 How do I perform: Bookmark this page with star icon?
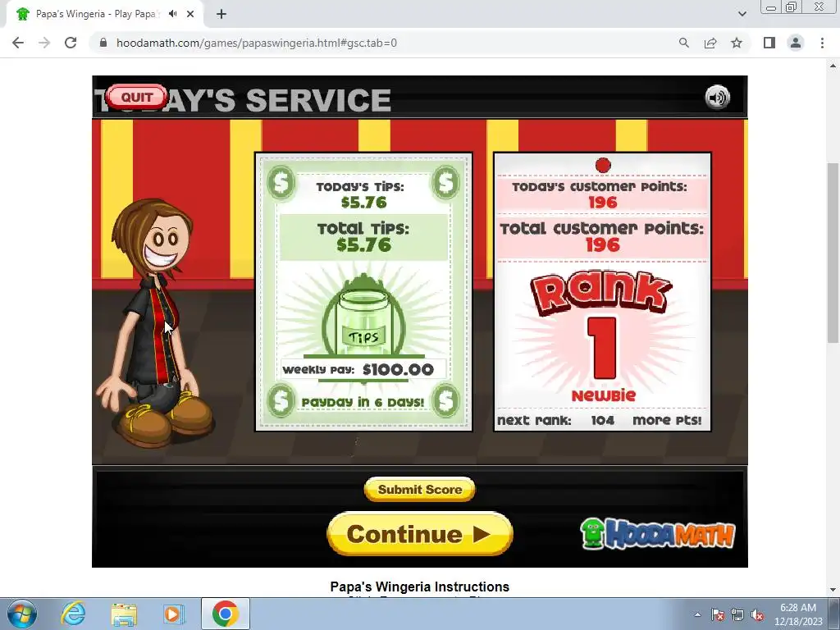pyautogui.click(x=737, y=43)
